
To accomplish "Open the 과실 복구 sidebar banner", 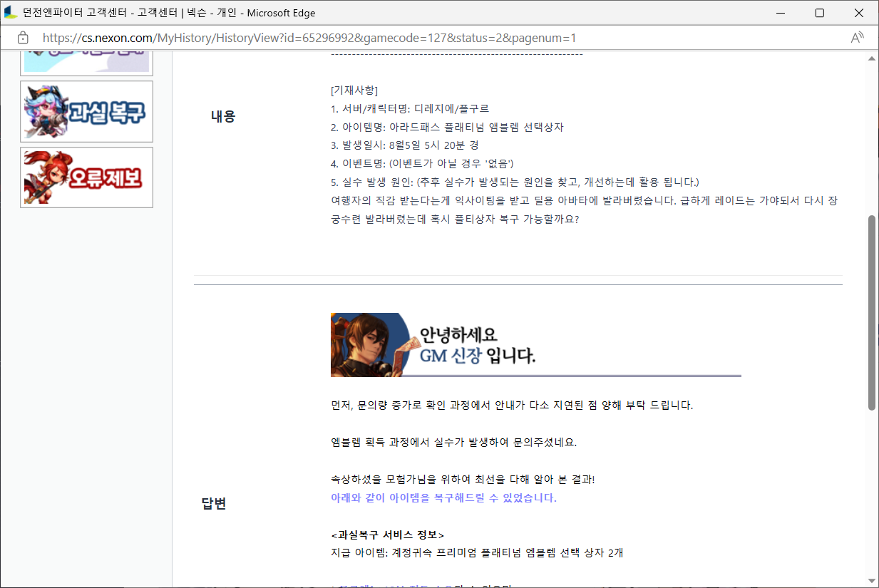I will 86,111.
